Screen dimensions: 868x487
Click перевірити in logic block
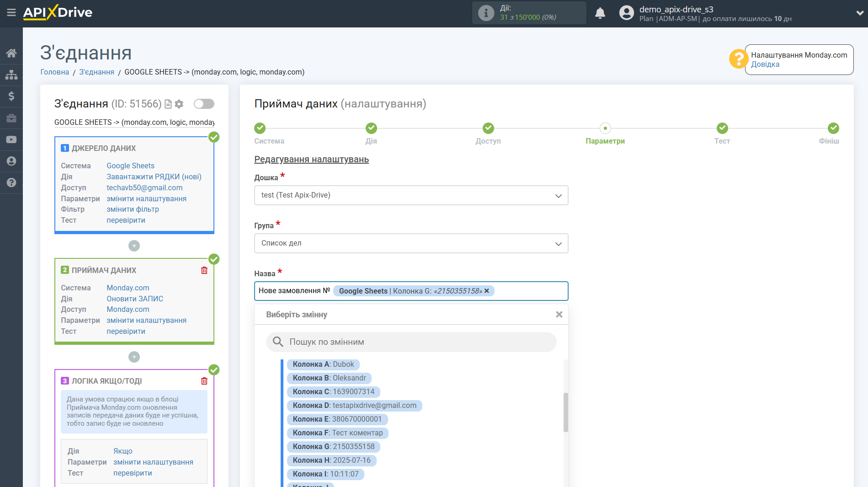[x=133, y=473]
